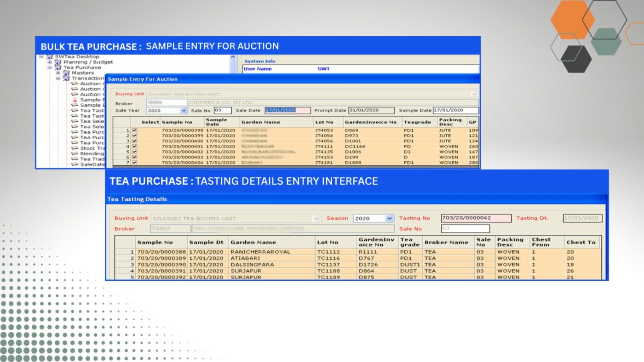Toggle the Select checkbox for sample 703/20/0000399
This screenshot has height=362, width=644.
(134, 136)
